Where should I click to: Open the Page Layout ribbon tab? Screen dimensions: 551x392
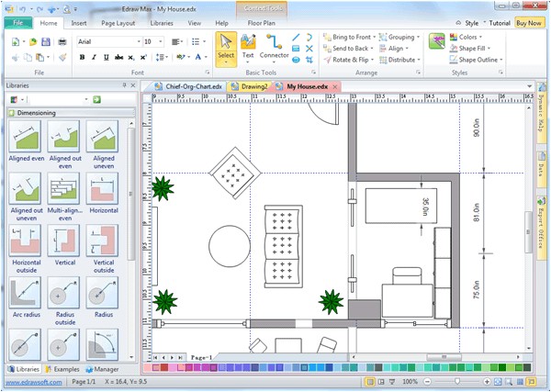click(x=120, y=21)
